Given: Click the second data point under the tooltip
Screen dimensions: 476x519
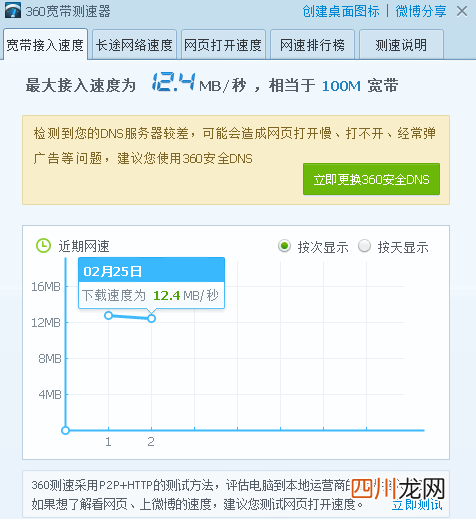Looking at the screenshot, I should [151, 319].
